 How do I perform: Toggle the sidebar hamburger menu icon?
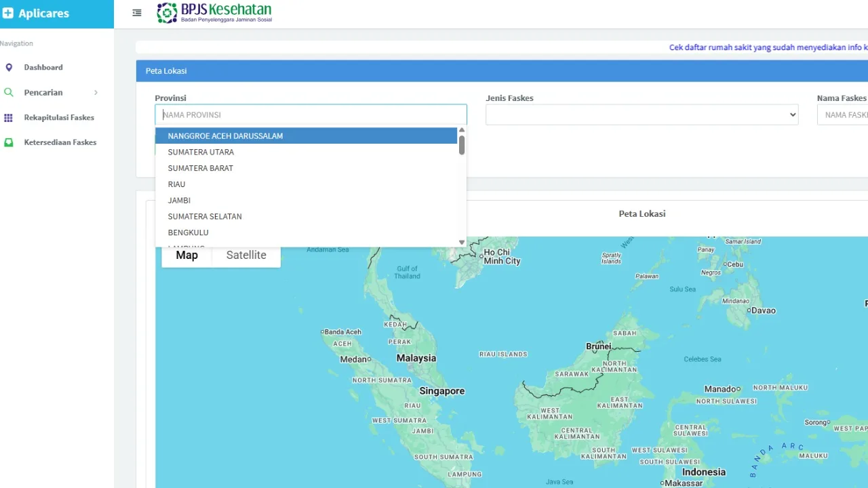pos(137,13)
